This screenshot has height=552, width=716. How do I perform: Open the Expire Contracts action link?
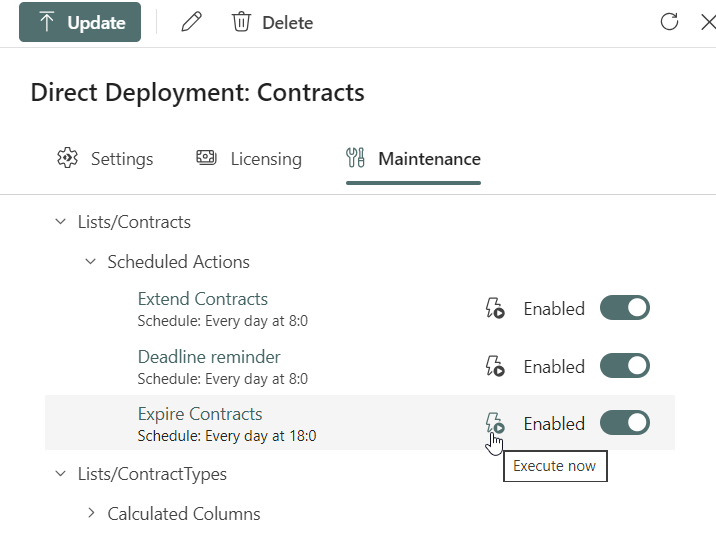pos(200,414)
